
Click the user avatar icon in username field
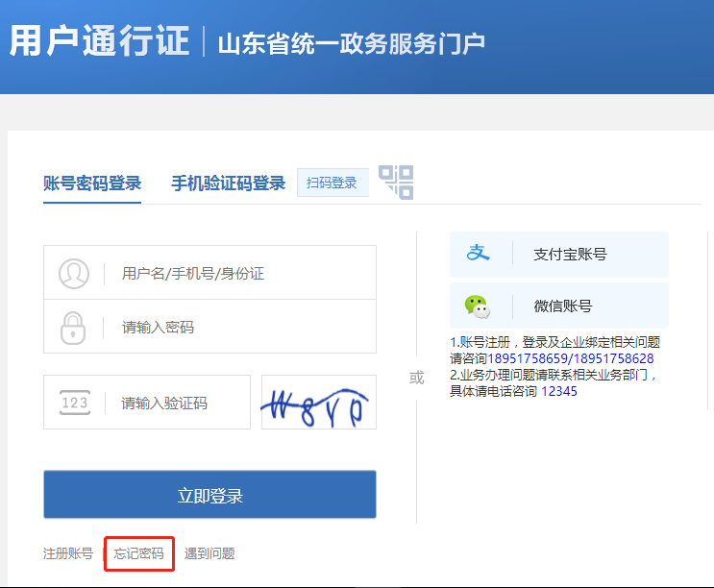pyautogui.click(x=74, y=274)
